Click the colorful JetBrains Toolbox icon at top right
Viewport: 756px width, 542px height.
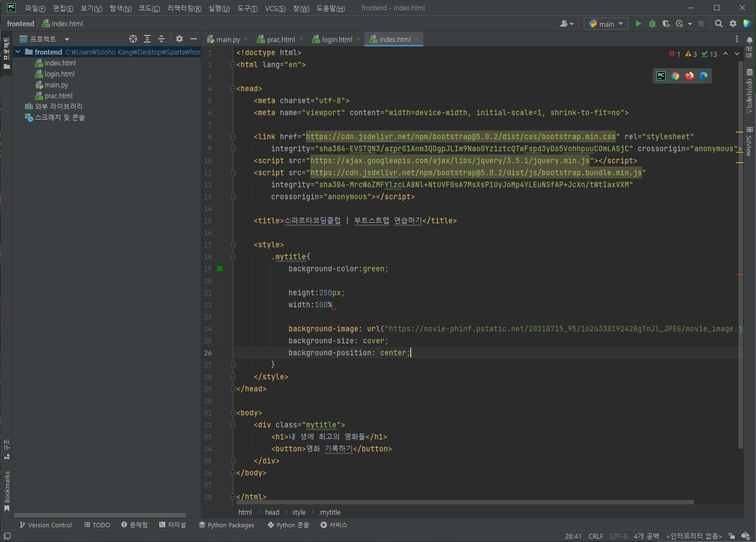(747, 23)
